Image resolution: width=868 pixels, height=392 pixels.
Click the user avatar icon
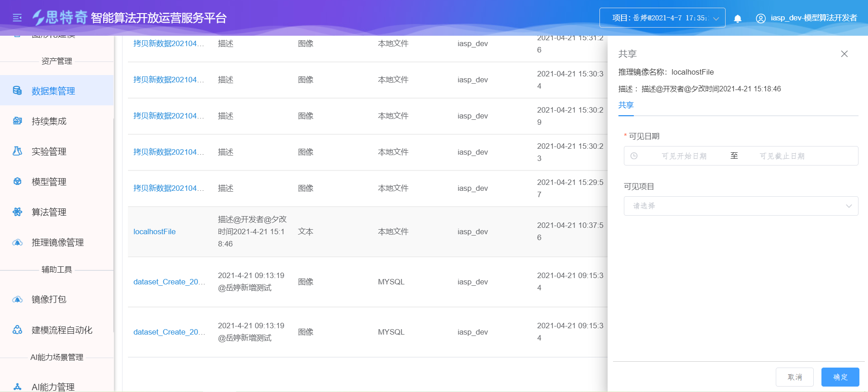point(761,18)
